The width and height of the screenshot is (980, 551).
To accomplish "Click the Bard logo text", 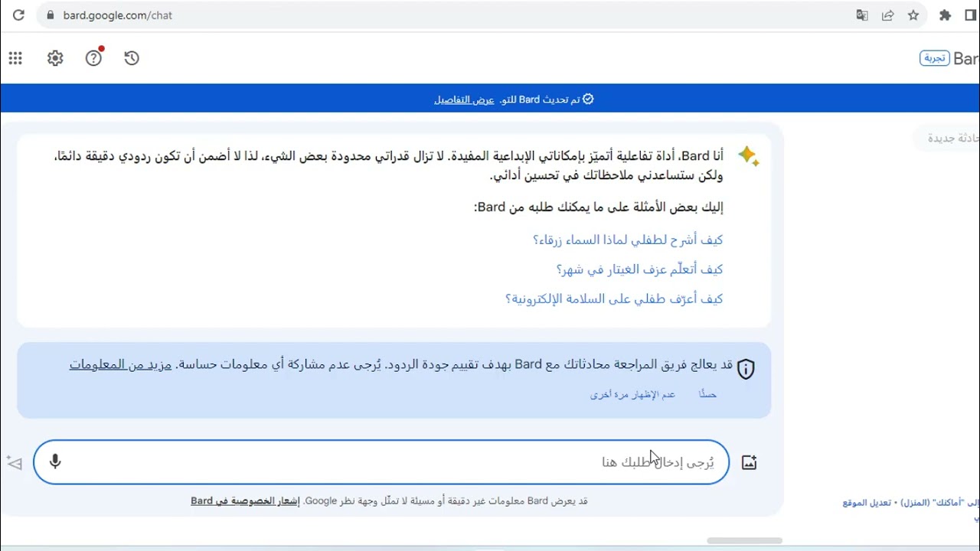I will [966, 59].
